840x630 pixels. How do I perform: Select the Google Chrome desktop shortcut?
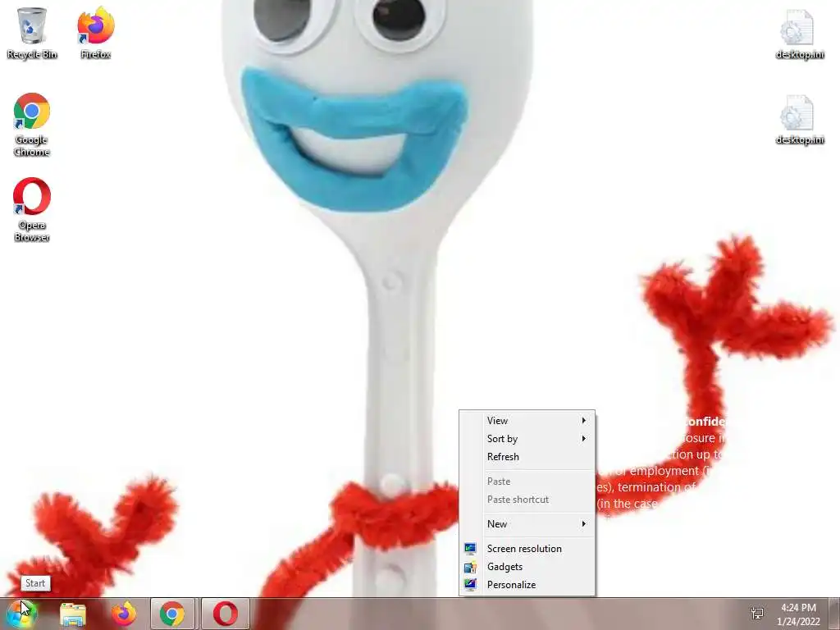pyautogui.click(x=32, y=125)
